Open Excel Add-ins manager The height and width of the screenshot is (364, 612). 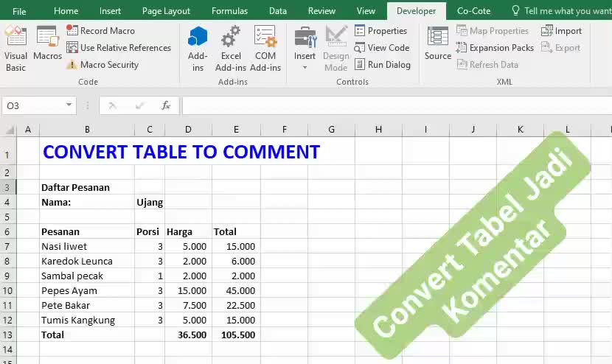coord(231,49)
